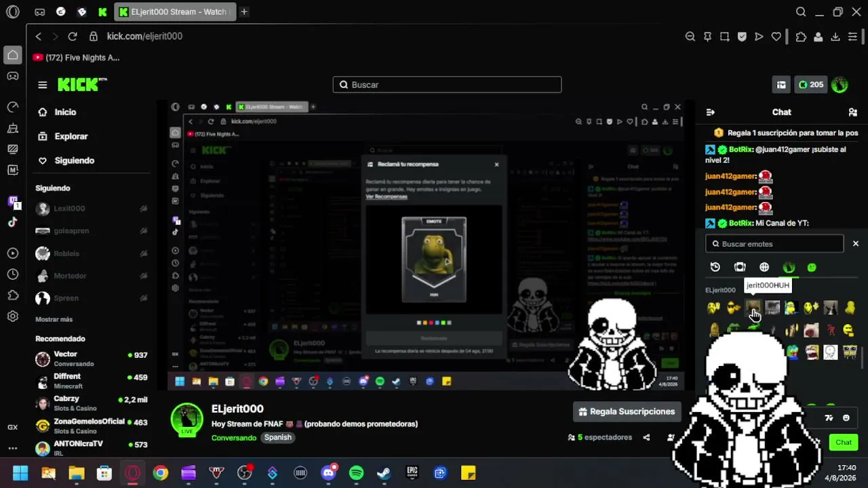
Task: Collapse the chat panel with arrow icon
Action: [x=710, y=113]
